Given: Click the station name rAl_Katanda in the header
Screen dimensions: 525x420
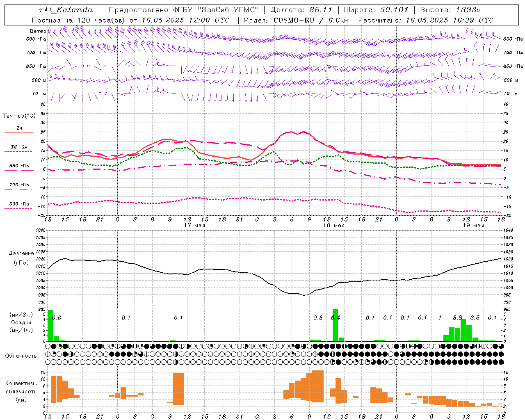Looking at the screenshot, I should 66,10.
